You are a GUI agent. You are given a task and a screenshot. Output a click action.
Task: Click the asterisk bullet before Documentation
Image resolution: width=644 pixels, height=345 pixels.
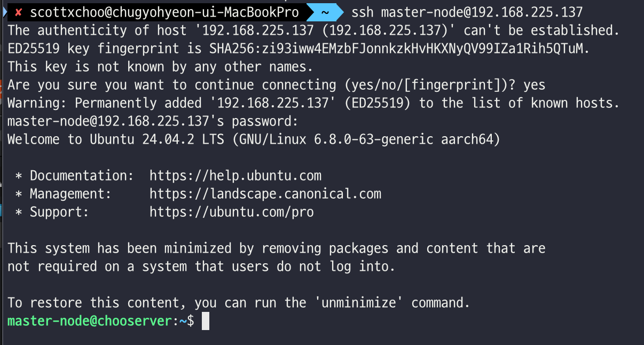pyautogui.click(x=19, y=176)
